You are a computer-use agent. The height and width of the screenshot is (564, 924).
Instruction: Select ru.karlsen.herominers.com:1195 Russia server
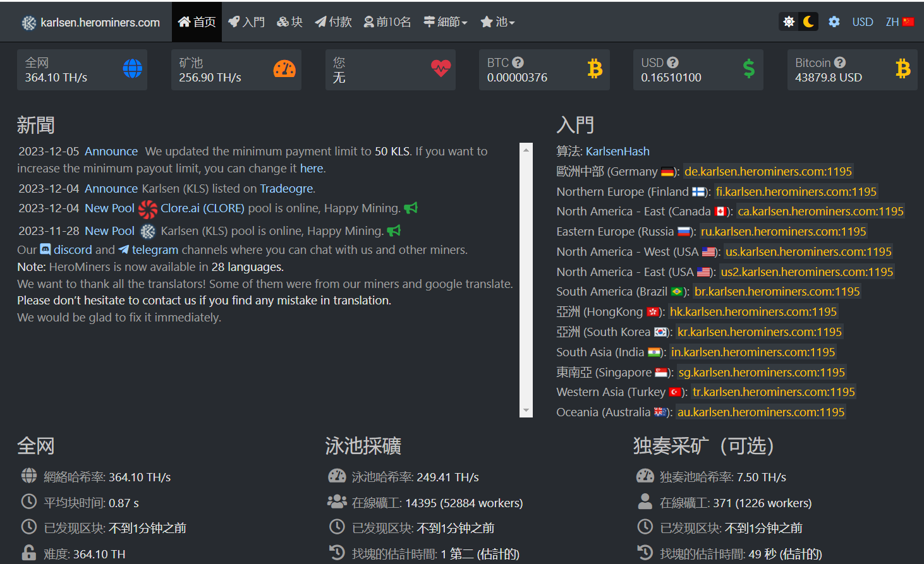(784, 232)
